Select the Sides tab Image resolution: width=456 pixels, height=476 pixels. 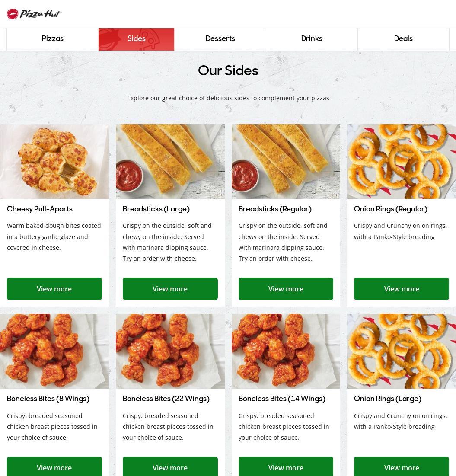(x=136, y=39)
